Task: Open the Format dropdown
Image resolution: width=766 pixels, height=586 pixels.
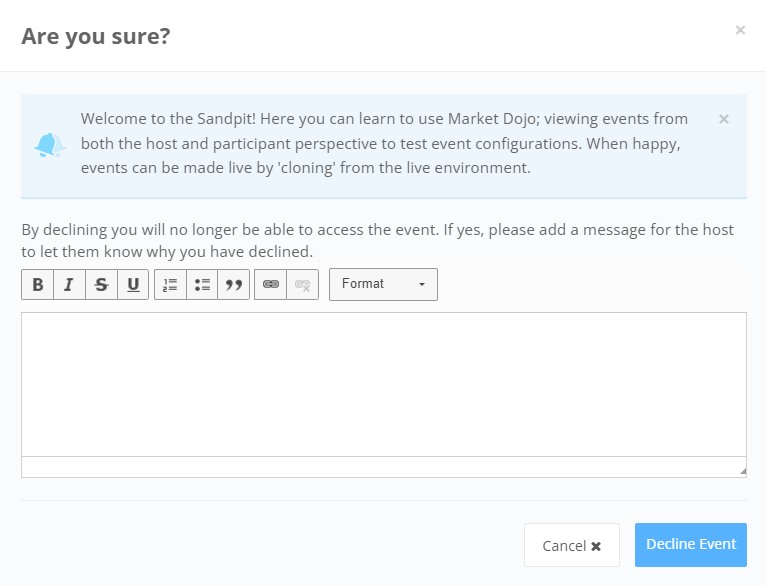Action: [383, 284]
